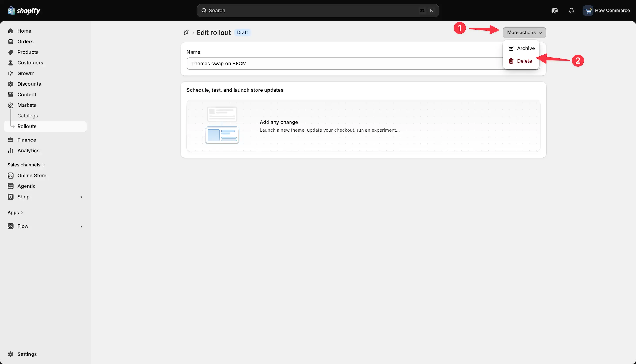The width and height of the screenshot is (636, 364).
Task: Click the How Commerce store avatar
Action: (588, 11)
